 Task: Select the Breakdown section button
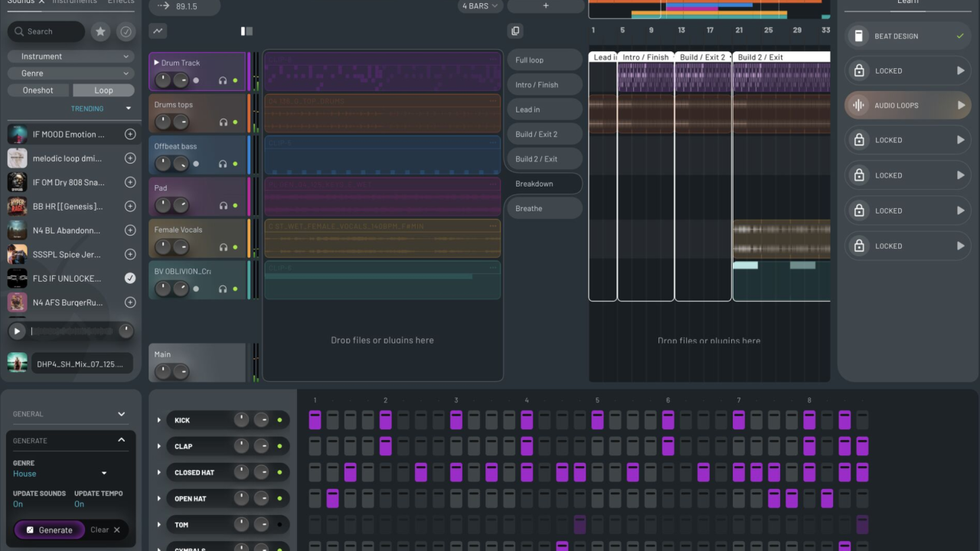click(x=544, y=184)
